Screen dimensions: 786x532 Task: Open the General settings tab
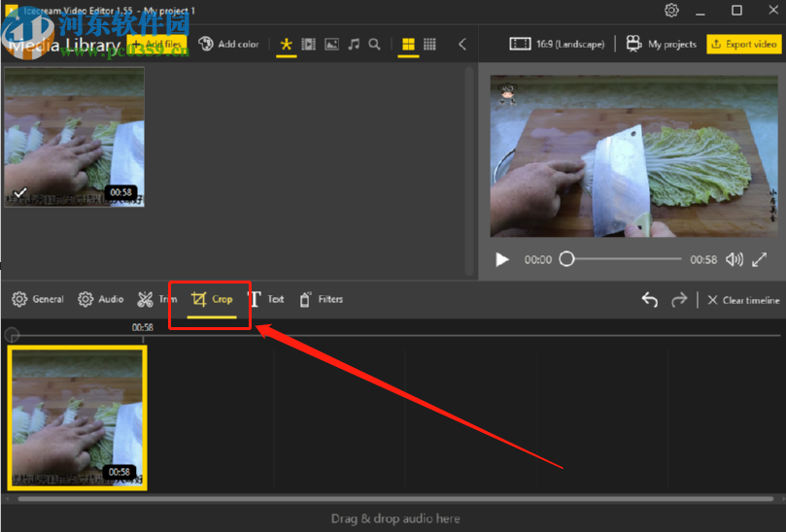point(38,299)
